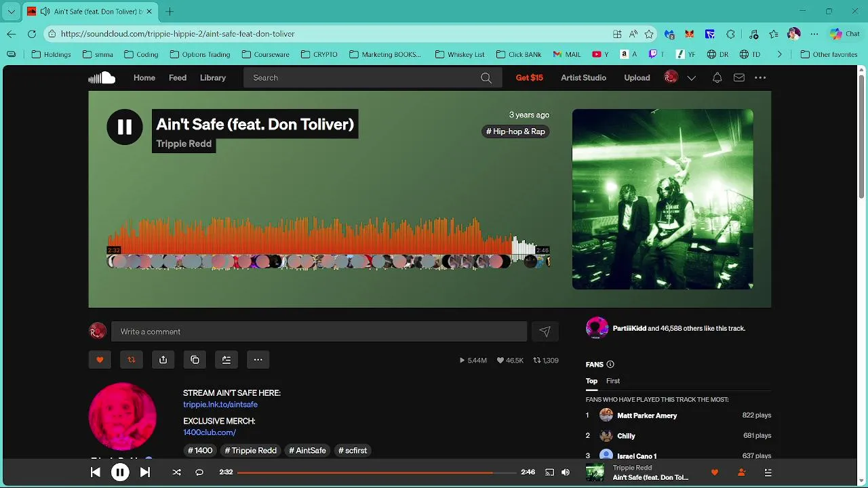Screen dimensions: 868x488
Task: Seek using the bottom progress bar
Action: [377, 472]
